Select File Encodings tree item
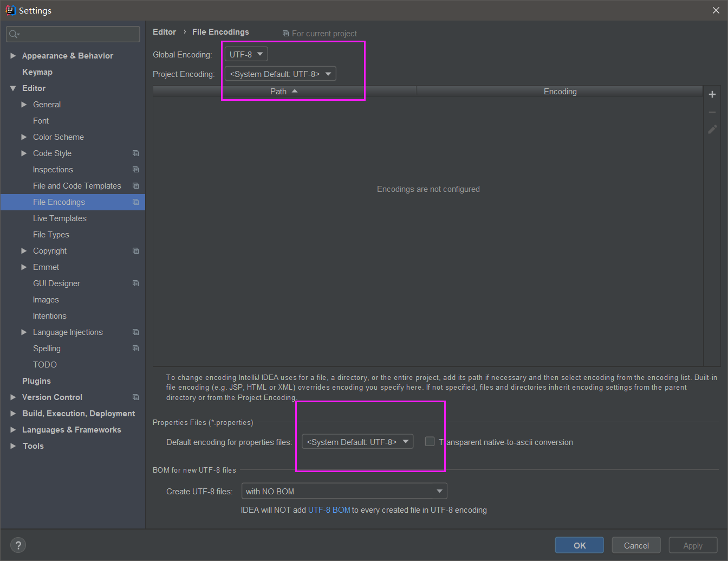 tap(73, 202)
